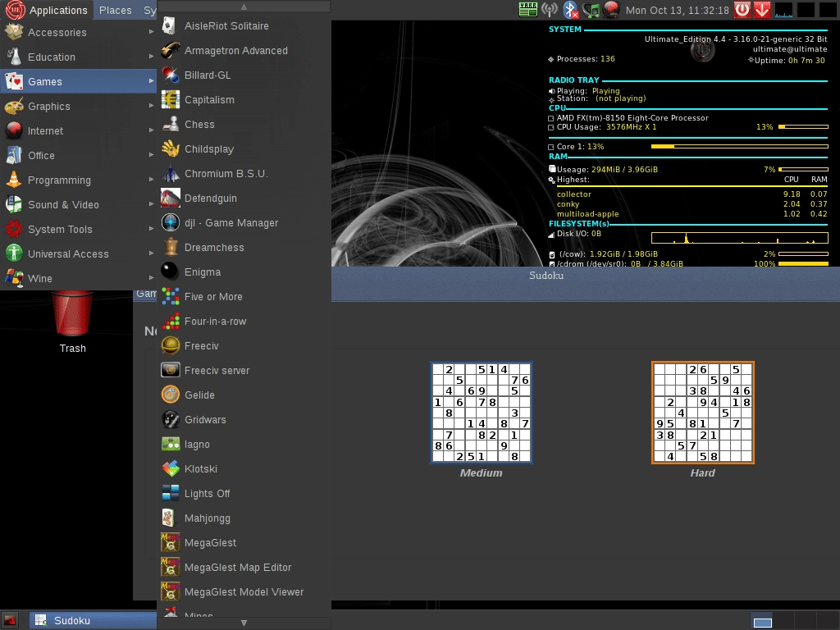Launch MegaGlest icon
This screenshot has width=840, height=630.
click(x=171, y=543)
